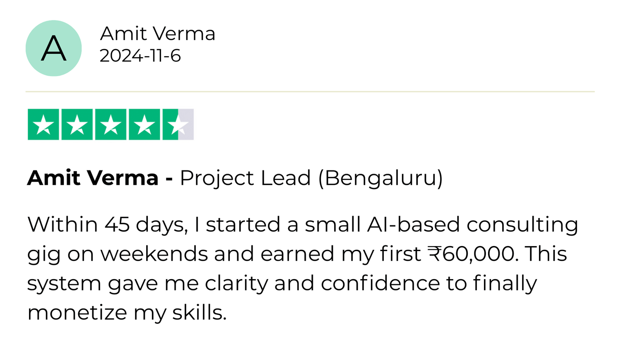Click the Project Lead job title text
The image size is (621, 364).
pos(245,178)
